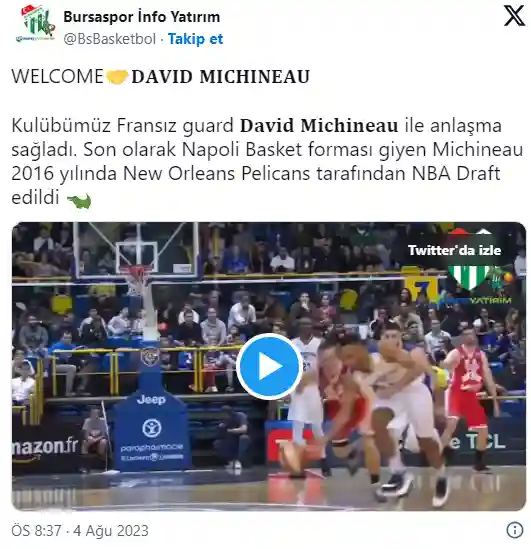
Task: Click the Twitter'da izle button
Action: [x=454, y=250]
